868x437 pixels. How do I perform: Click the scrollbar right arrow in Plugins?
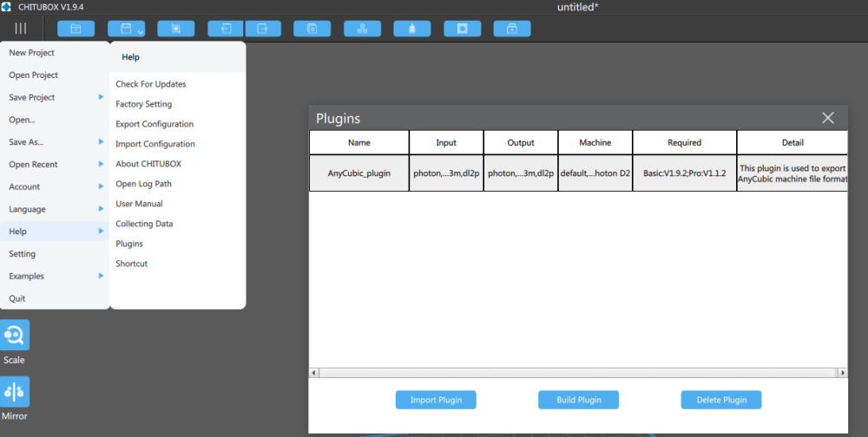[843, 373]
